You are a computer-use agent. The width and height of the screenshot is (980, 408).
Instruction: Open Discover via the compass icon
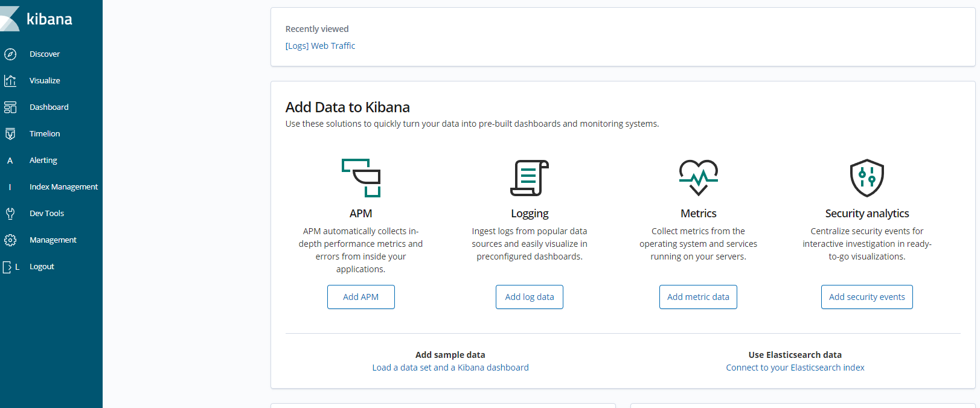pyautogui.click(x=10, y=54)
